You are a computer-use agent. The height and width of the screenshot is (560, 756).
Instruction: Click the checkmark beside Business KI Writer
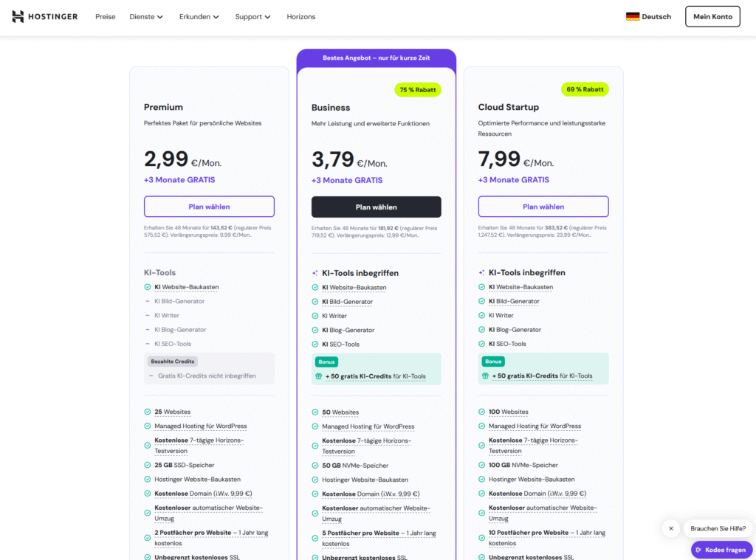click(x=315, y=316)
